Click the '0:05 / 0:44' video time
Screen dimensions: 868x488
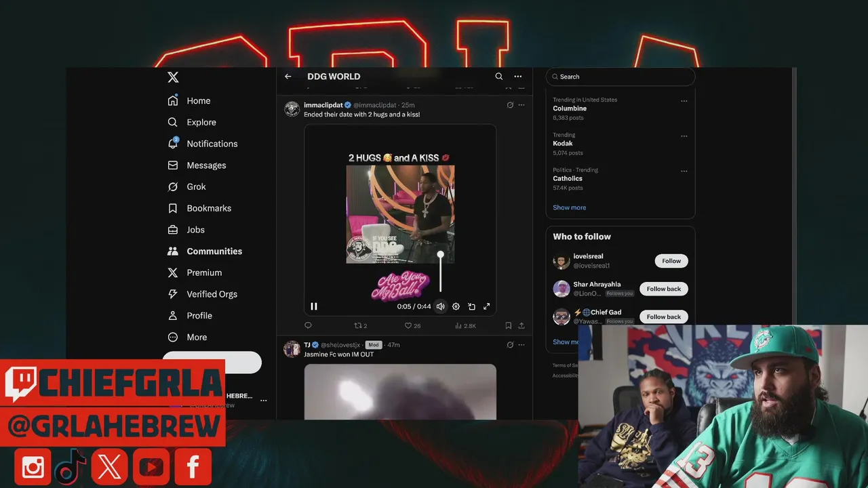[x=414, y=306]
